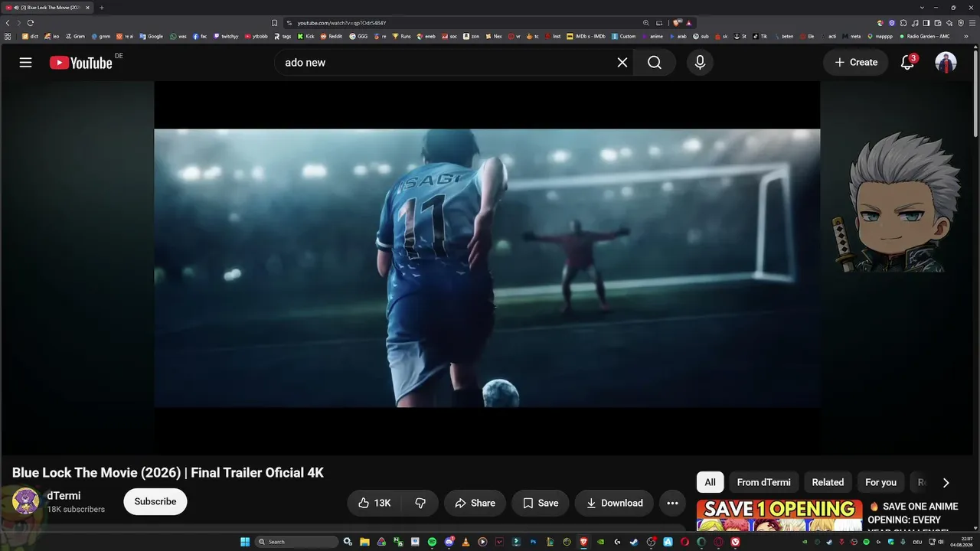Open the Brave Shields lion icon
980x551 pixels.
pos(677,23)
